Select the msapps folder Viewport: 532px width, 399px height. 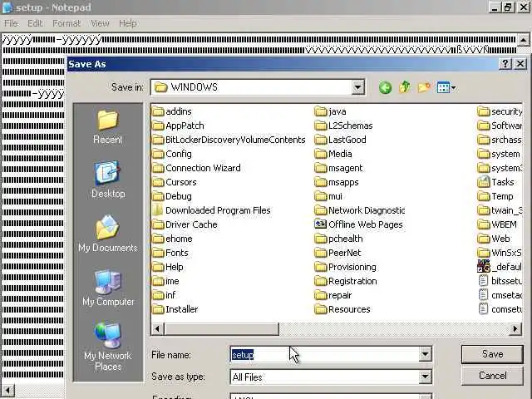[x=337, y=182]
